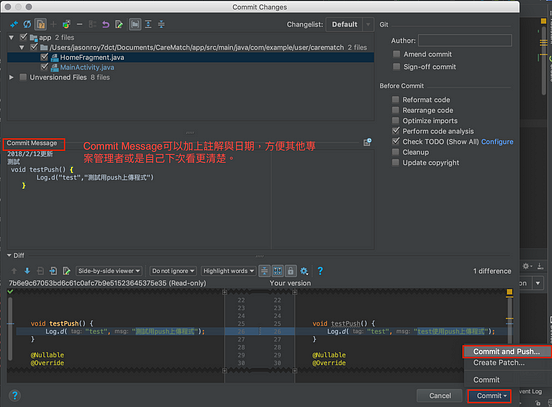Click the help button at dialog bottom-left
Viewport: 552px width, 407px height.
(x=15, y=396)
